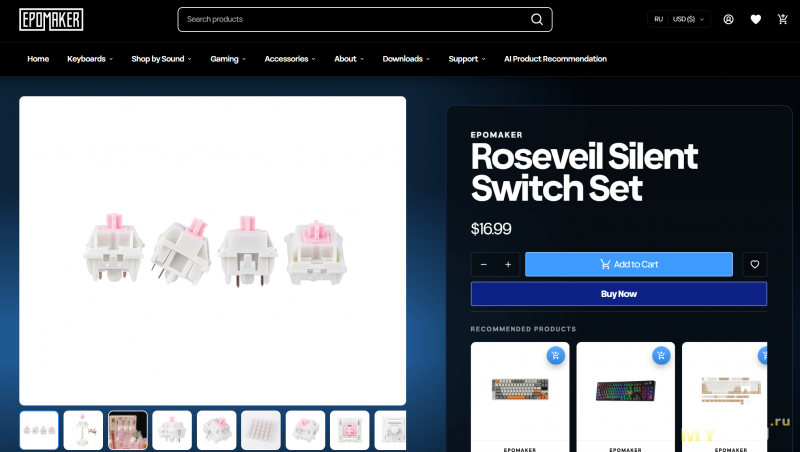Select the first thumbnail of four switches
This screenshot has height=452, width=800.
coord(39,430)
